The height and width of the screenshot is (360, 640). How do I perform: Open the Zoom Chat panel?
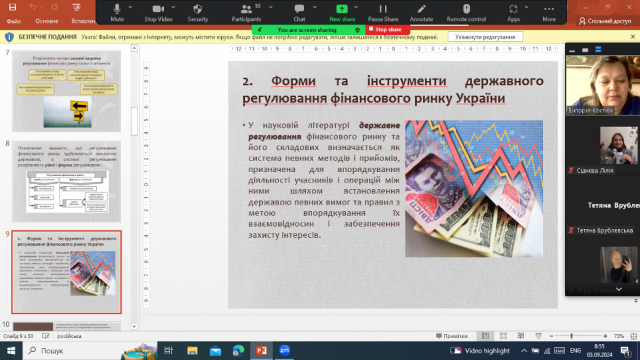(299, 13)
